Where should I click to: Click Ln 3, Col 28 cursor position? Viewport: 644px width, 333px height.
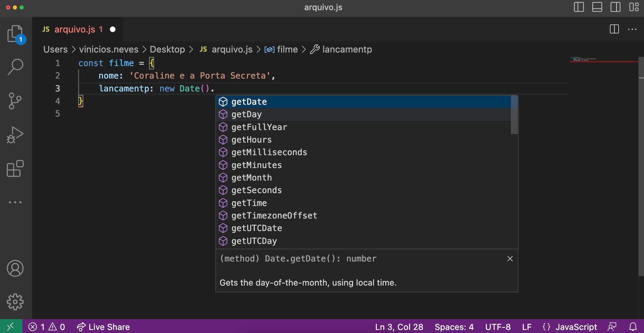coord(399,327)
